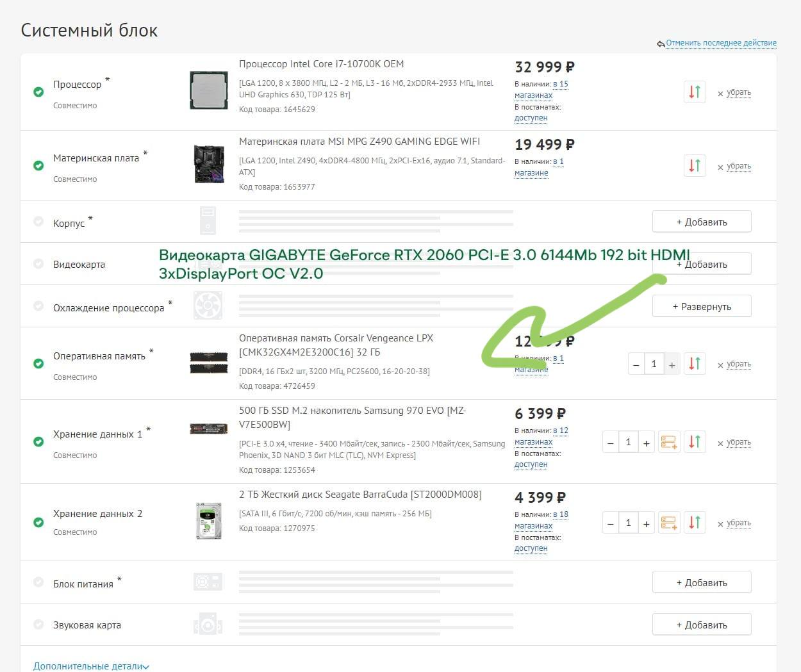Click the grey check mark for Корпус
The image size is (801, 672).
coord(38,222)
